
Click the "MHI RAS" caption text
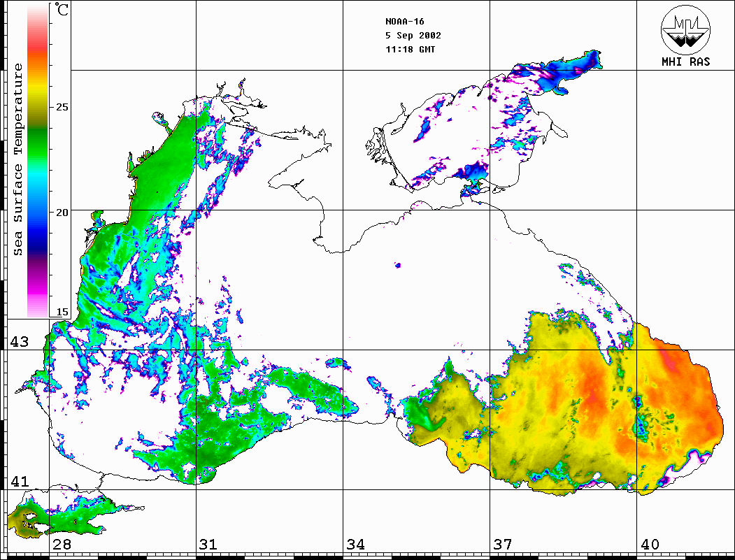click(x=686, y=62)
